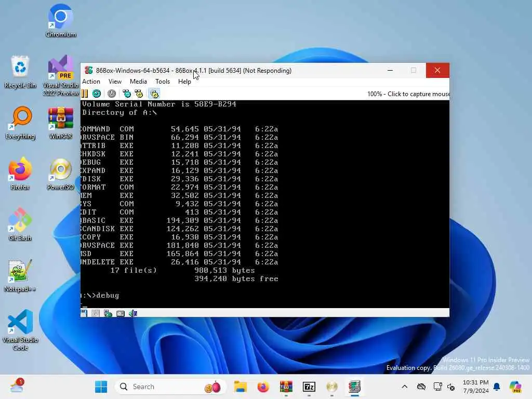Screen dimensions: 532x399
Task: Click the debug command prompt line
Action: [100, 295]
